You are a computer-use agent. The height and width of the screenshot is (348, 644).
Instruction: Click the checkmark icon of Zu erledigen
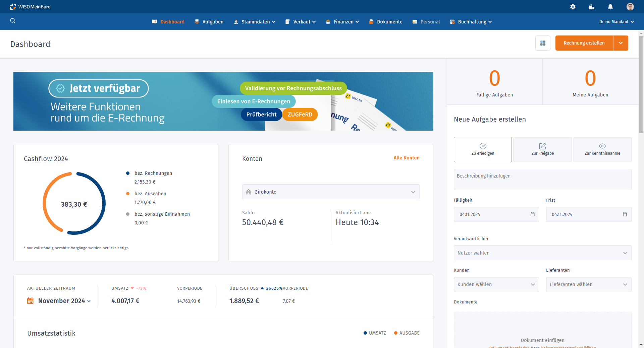pos(483,146)
